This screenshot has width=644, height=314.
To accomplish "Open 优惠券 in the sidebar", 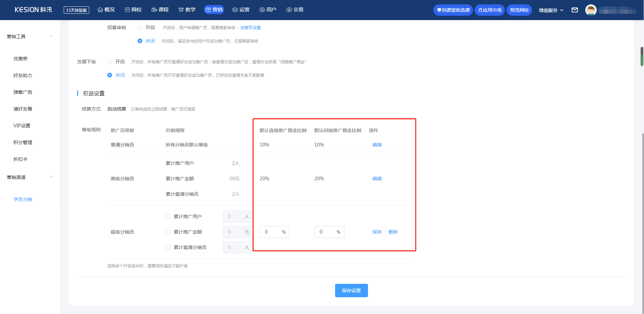I will coord(20,59).
